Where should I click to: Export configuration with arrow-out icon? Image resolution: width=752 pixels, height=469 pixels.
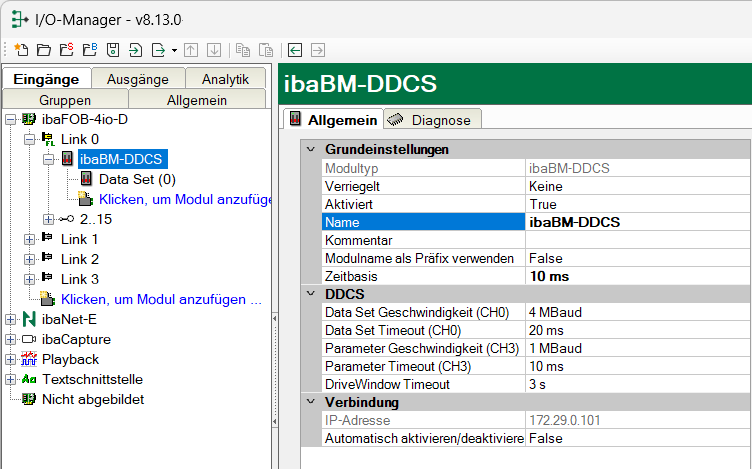point(158,50)
